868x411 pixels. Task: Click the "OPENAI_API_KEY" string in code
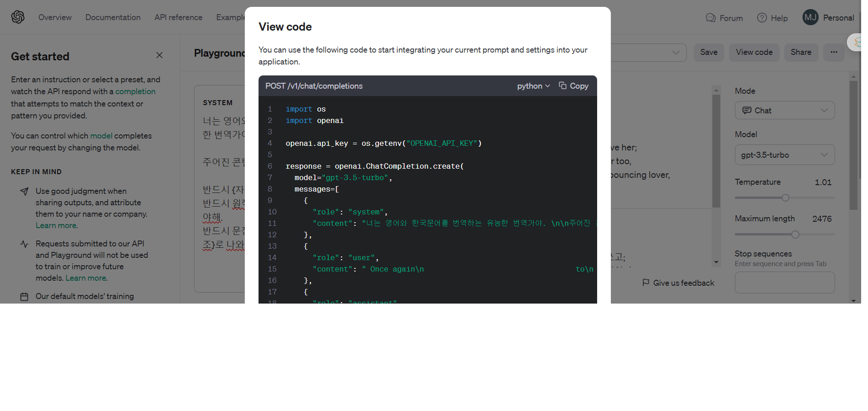tap(442, 144)
